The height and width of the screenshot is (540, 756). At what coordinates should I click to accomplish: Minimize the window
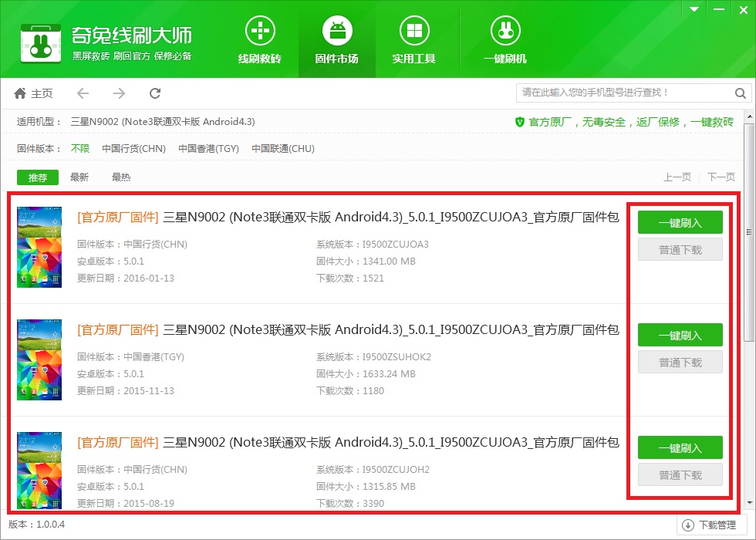(719, 9)
